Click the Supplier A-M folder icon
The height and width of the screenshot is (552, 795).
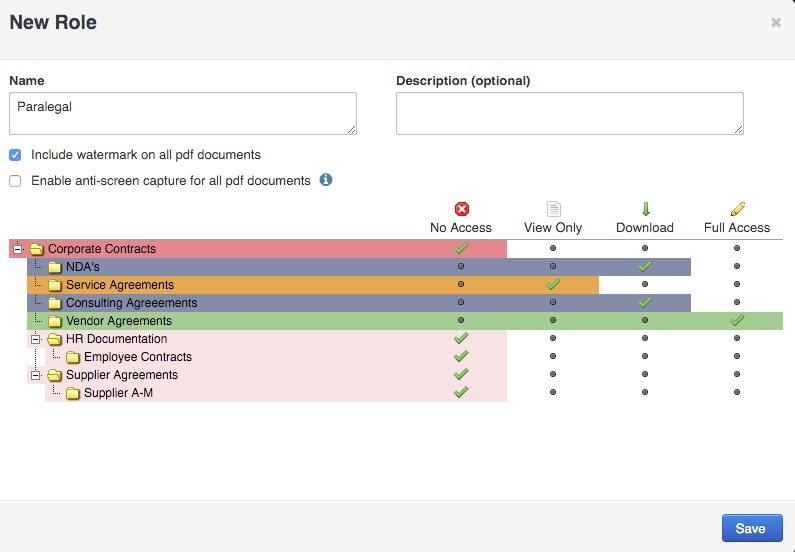pyautogui.click(x=73, y=393)
